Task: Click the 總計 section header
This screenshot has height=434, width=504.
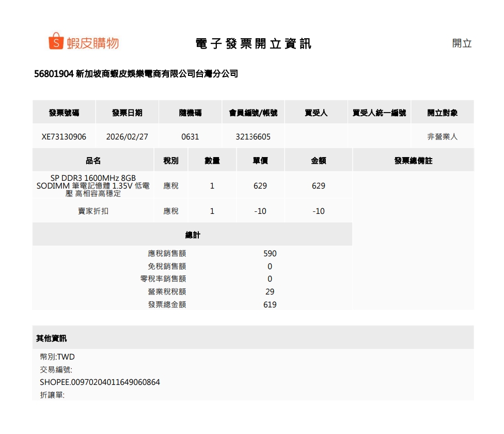Action: (x=193, y=235)
